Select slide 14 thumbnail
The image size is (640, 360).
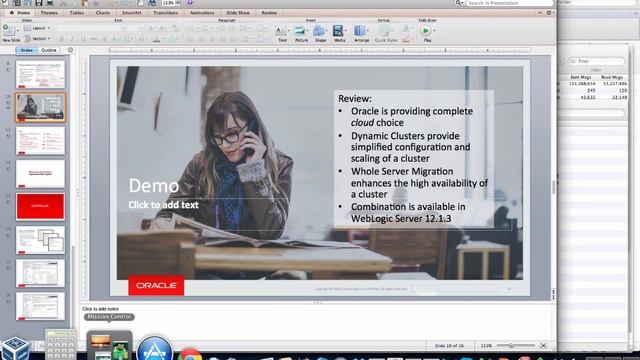click(40, 240)
